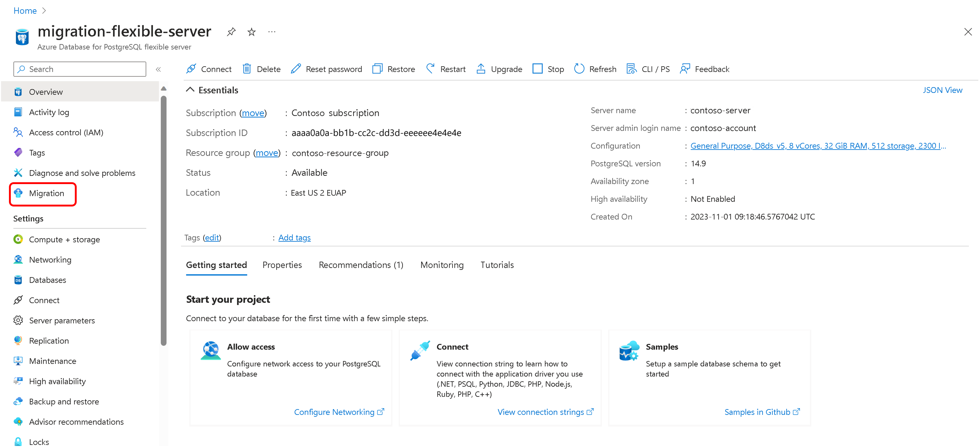
Task: Open the more options ellipsis menu
Action: [271, 32]
